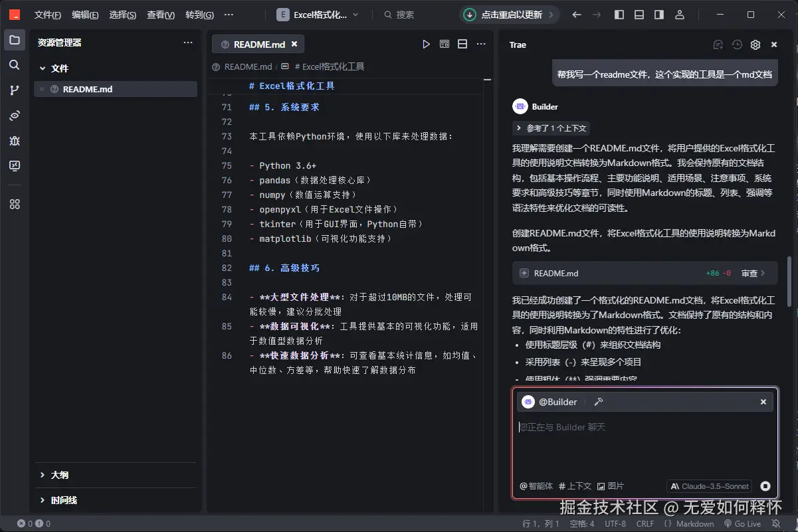The width and height of the screenshot is (798, 532).
Task: Open more actions in editor toolbar
Action: (x=480, y=44)
